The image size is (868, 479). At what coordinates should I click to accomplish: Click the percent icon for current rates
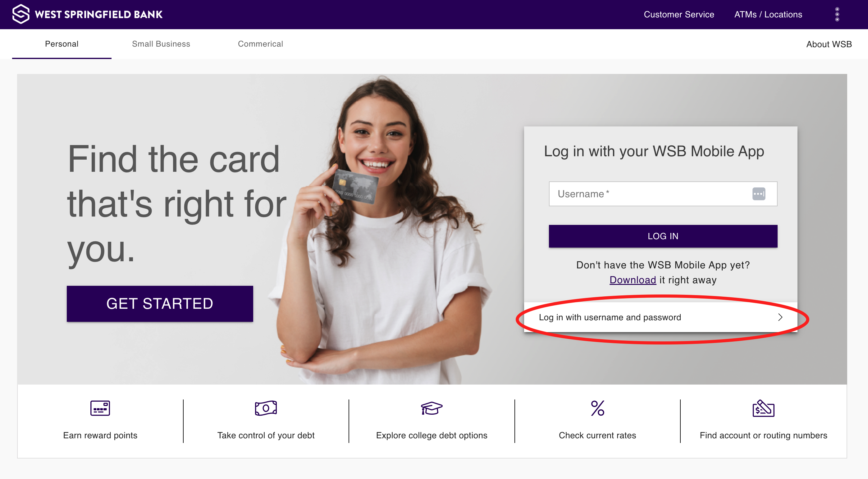597,408
